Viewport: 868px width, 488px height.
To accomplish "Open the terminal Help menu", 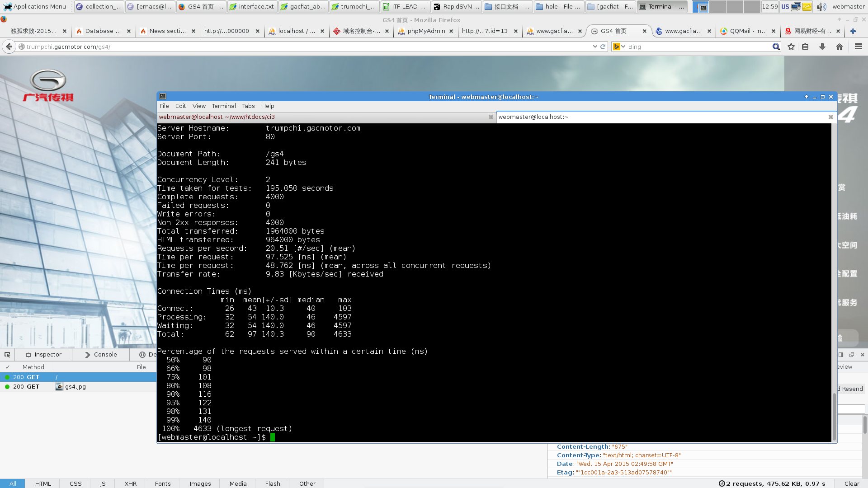I will coord(268,106).
